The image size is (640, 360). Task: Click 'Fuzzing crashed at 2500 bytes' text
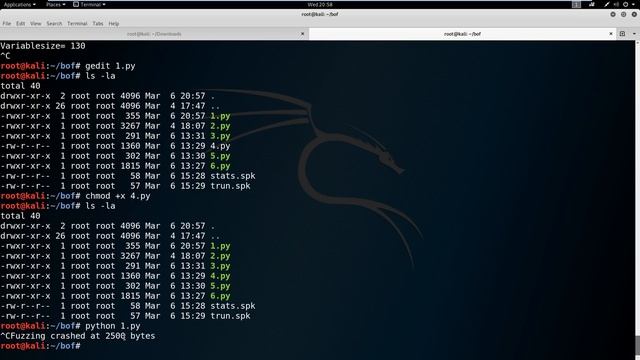click(x=83, y=336)
